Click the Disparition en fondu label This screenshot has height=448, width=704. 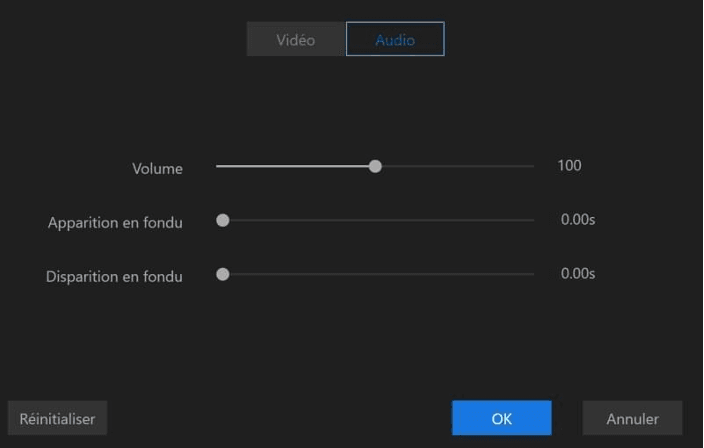114,277
